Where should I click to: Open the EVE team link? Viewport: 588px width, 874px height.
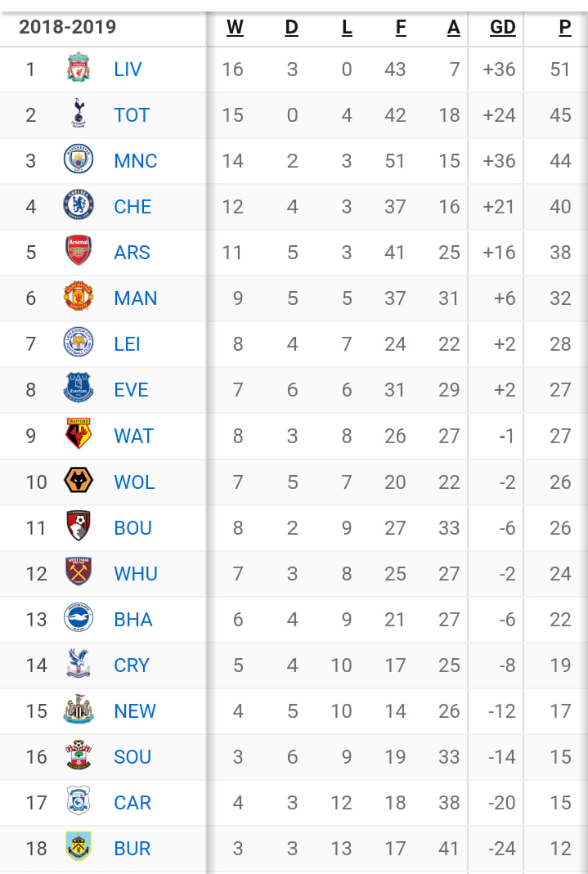(131, 390)
